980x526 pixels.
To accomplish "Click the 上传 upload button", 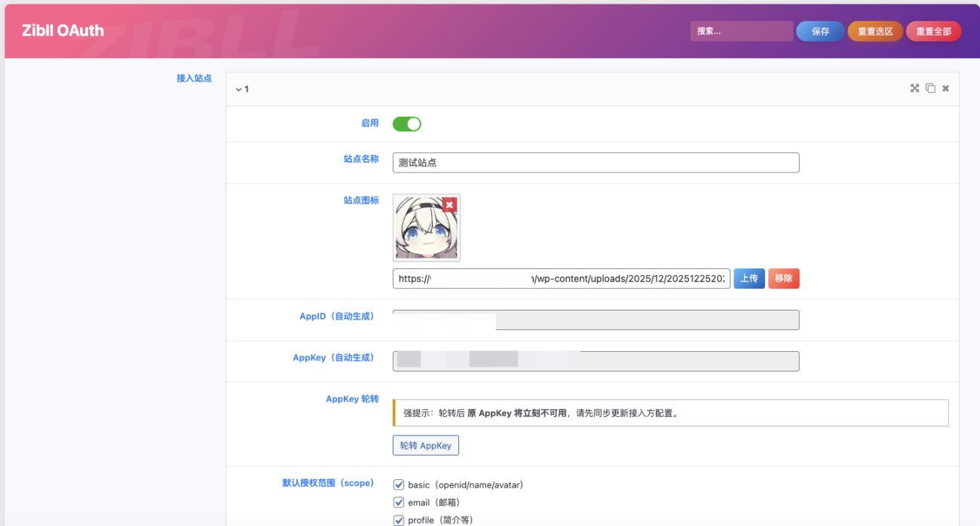I will (749, 279).
